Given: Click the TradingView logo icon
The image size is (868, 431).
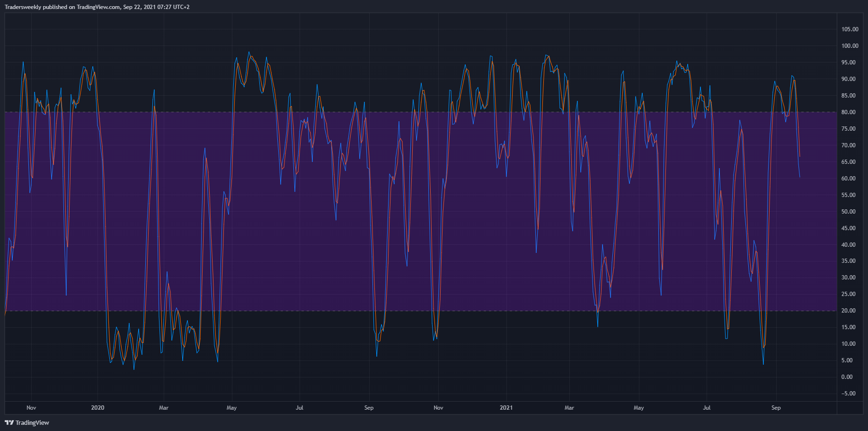Looking at the screenshot, I should point(9,422).
